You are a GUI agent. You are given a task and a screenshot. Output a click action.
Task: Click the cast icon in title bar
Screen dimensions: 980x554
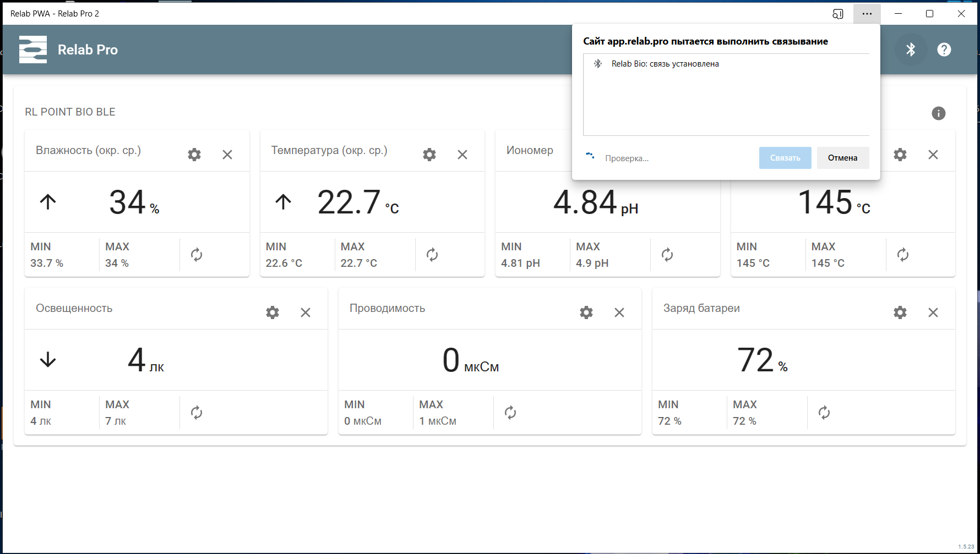(838, 14)
